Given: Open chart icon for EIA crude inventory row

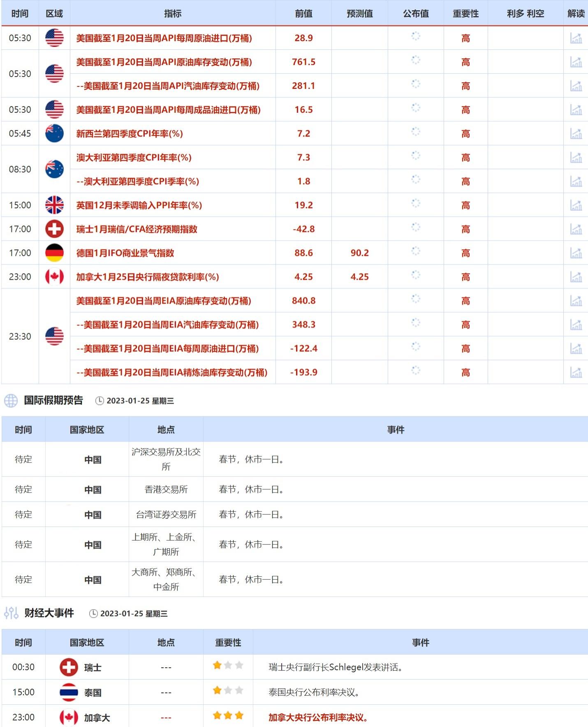Looking at the screenshot, I should [576, 300].
